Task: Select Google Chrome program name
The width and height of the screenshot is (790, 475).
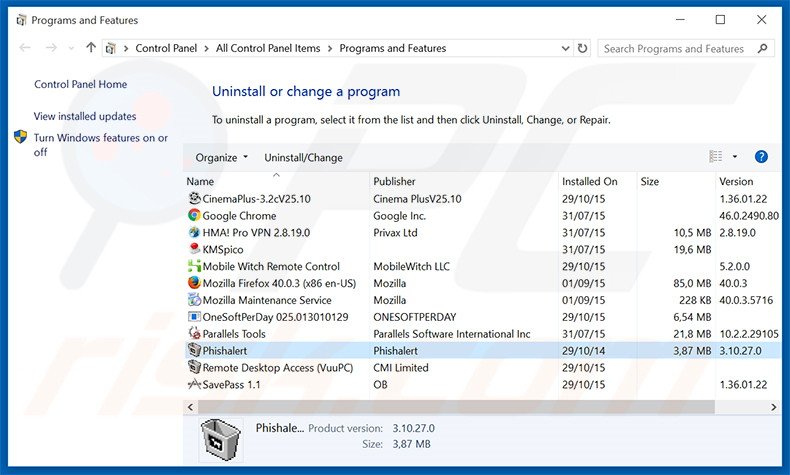Action: click(x=239, y=216)
